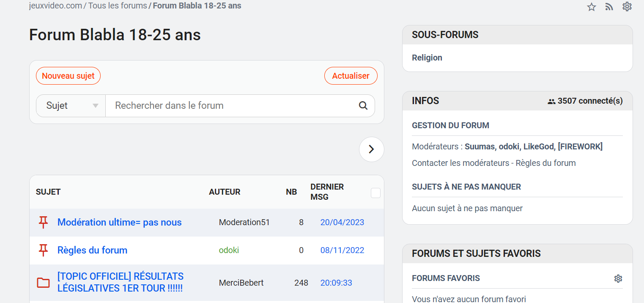Screen dimensions: 644x303
Task: Click the Nouveau sujet button
Action: (68, 76)
